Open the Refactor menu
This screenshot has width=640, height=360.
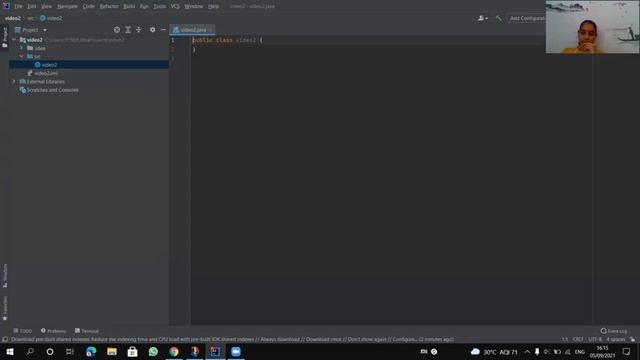[109, 6]
